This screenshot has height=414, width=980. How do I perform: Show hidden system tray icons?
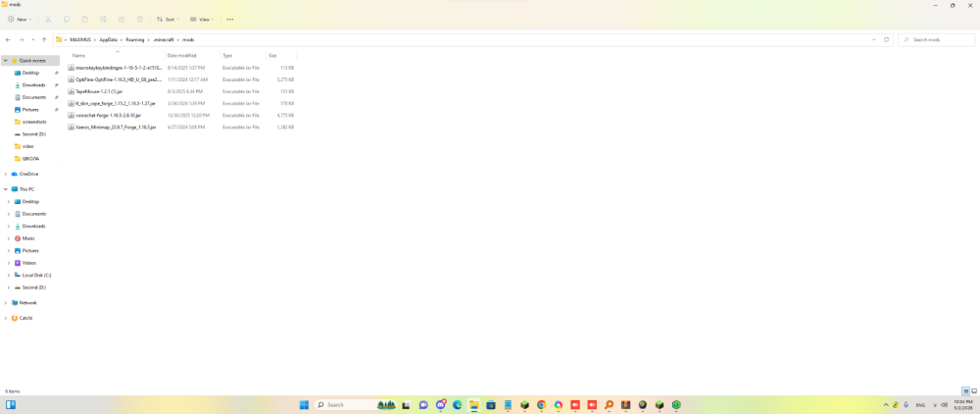click(x=886, y=404)
